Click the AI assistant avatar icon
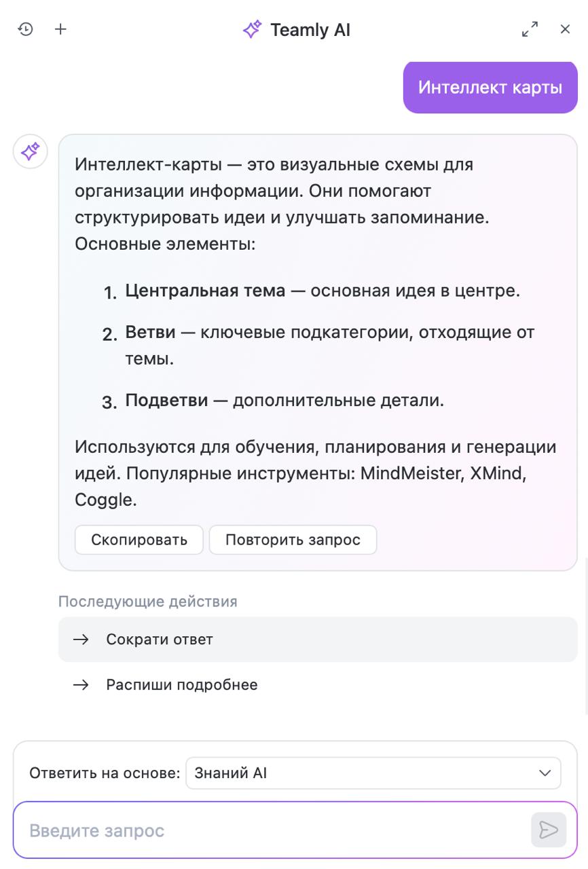The image size is (588, 869). point(30,151)
